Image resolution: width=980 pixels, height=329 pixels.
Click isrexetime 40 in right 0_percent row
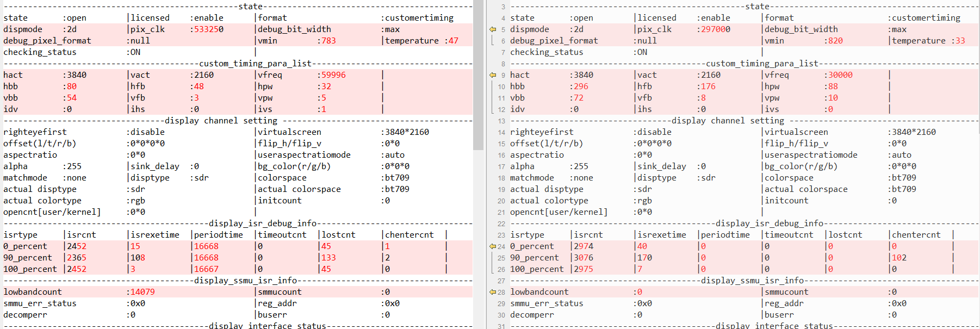642,246
